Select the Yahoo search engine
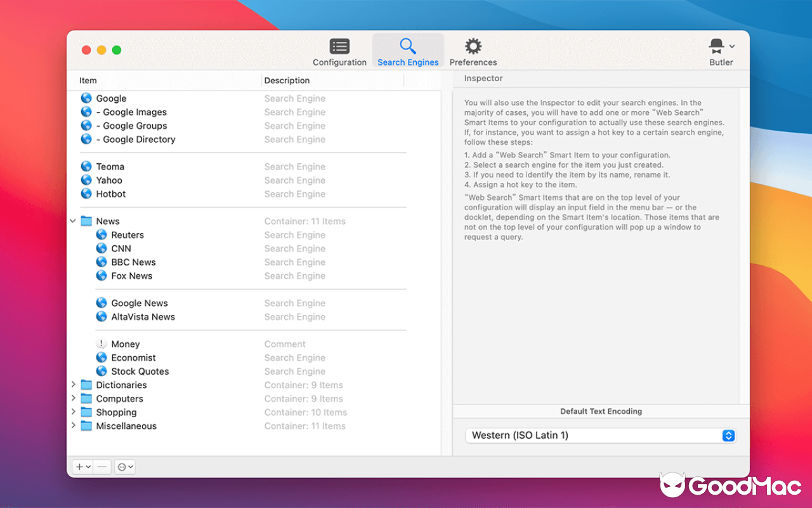Screen dimensions: 812x508 tap(108, 180)
